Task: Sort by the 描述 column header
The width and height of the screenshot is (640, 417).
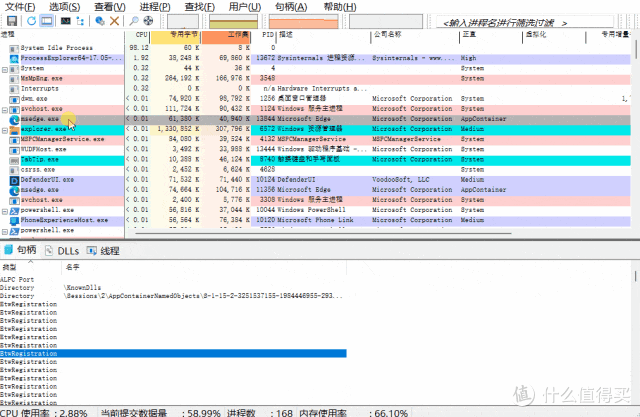Action: click(x=324, y=36)
